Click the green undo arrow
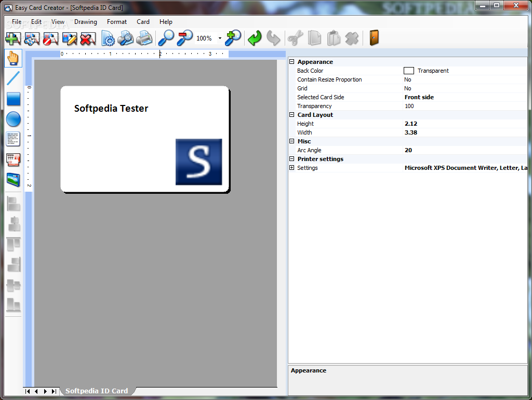532x400 pixels. click(x=255, y=38)
